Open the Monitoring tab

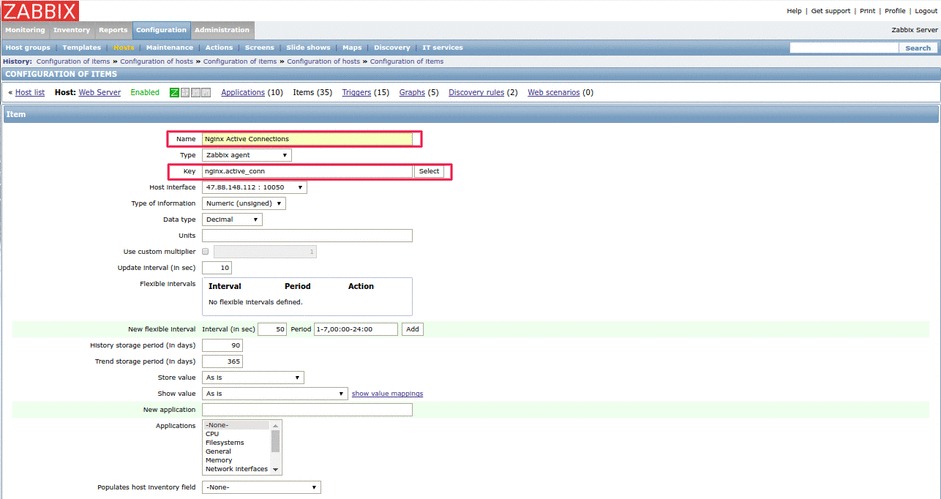click(x=25, y=30)
